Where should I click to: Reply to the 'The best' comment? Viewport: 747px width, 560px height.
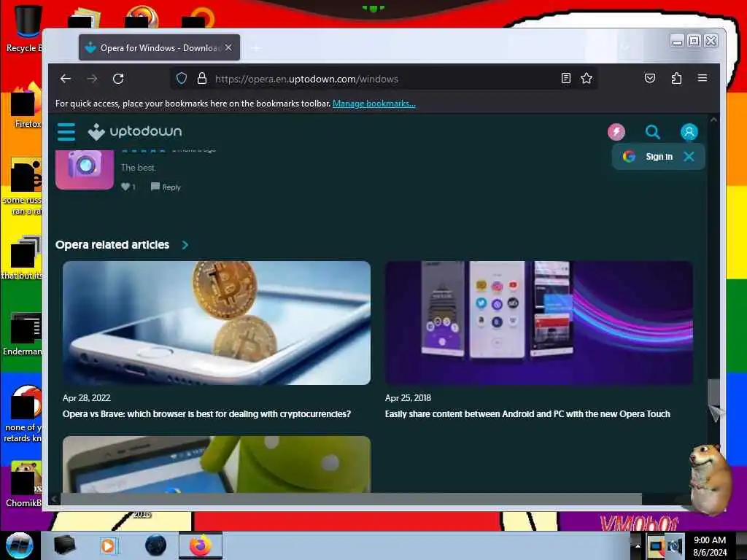pos(166,187)
